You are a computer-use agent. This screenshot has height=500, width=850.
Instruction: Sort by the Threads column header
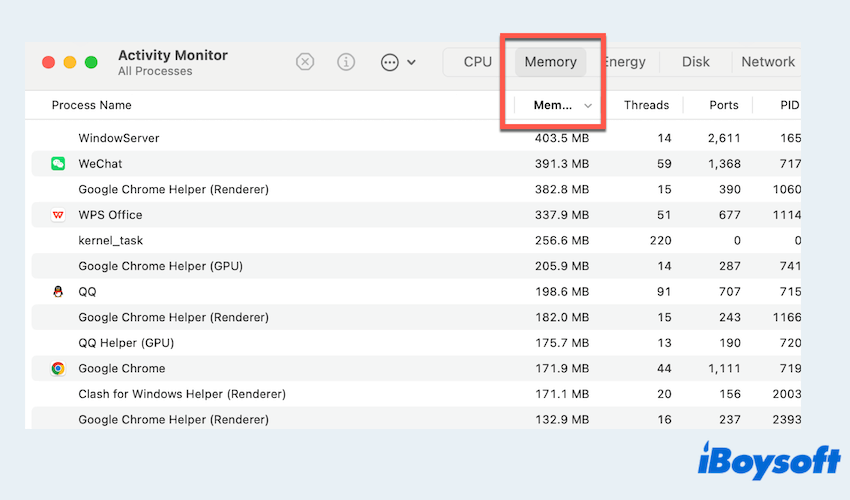[646, 105]
